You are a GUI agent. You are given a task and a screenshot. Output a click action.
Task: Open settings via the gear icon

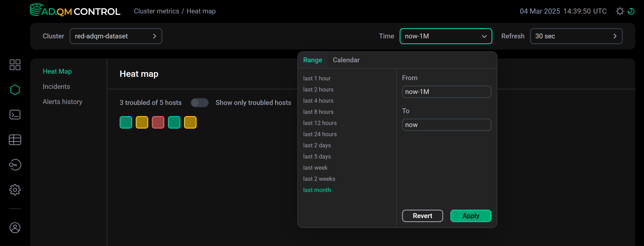coord(15,190)
